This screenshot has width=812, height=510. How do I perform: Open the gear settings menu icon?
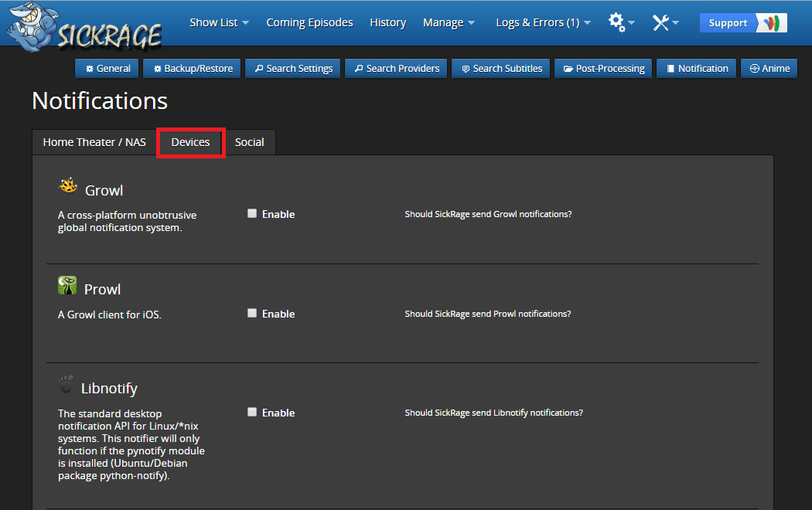617,22
